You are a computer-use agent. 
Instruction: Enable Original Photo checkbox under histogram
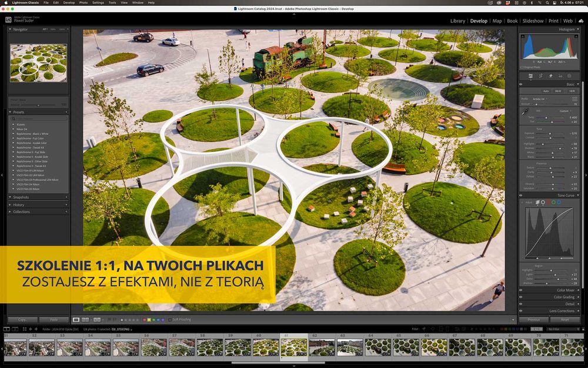click(x=522, y=67)
